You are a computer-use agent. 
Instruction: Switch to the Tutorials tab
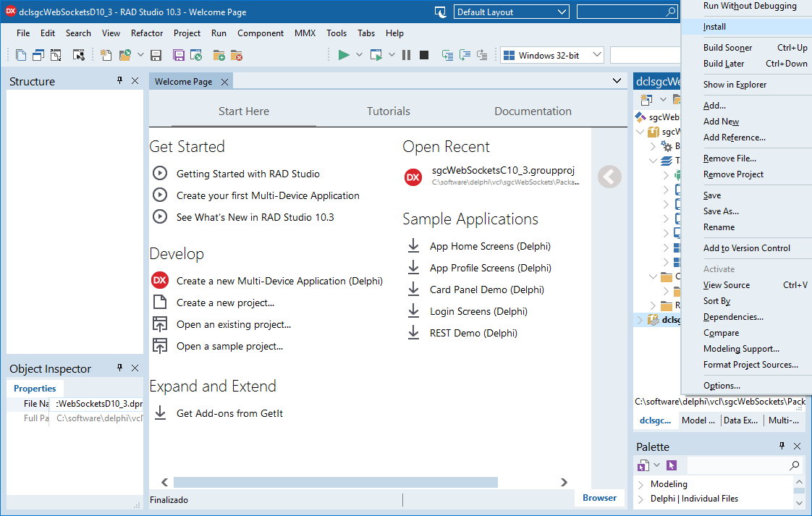click(x=389, y=111)
